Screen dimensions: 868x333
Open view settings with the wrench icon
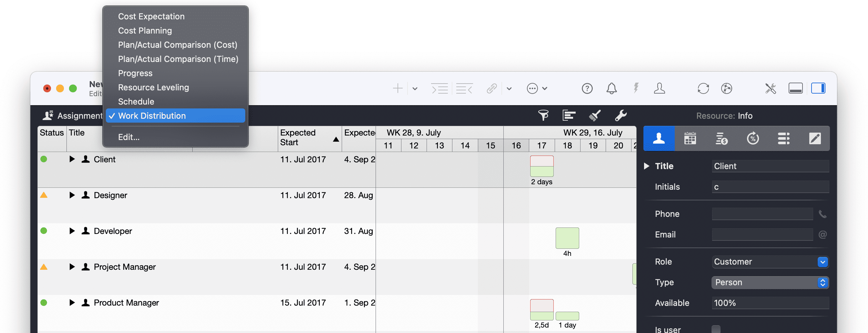point(620,115)
